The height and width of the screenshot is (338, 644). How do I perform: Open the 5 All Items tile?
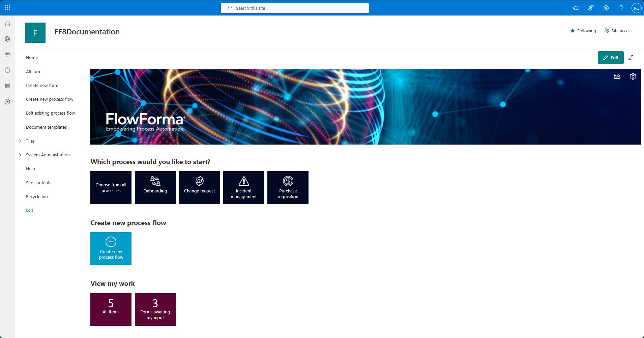click(111, 309)
